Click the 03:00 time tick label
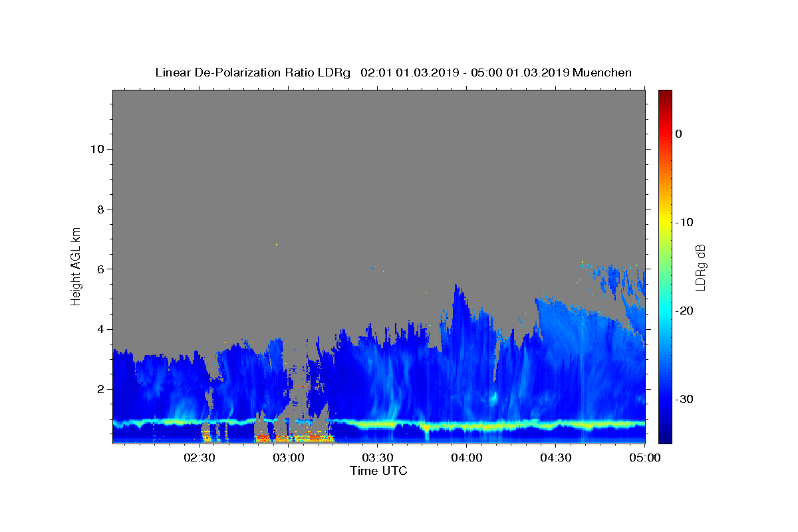The width and height of the screenshot is (798, 532). 289,458
